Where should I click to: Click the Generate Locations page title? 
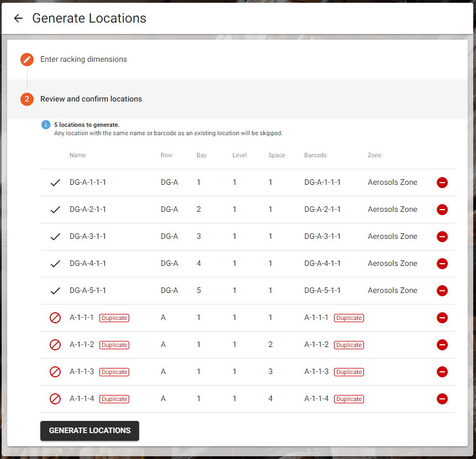(x=89, y=18)
